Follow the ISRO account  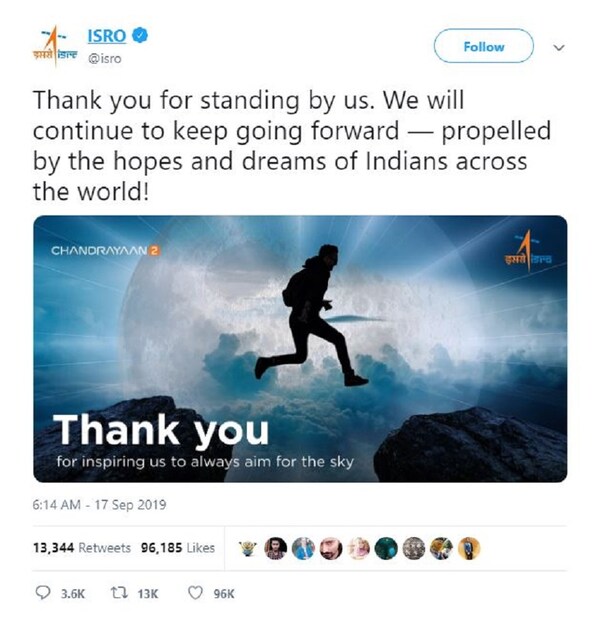(x=484, y=46)
